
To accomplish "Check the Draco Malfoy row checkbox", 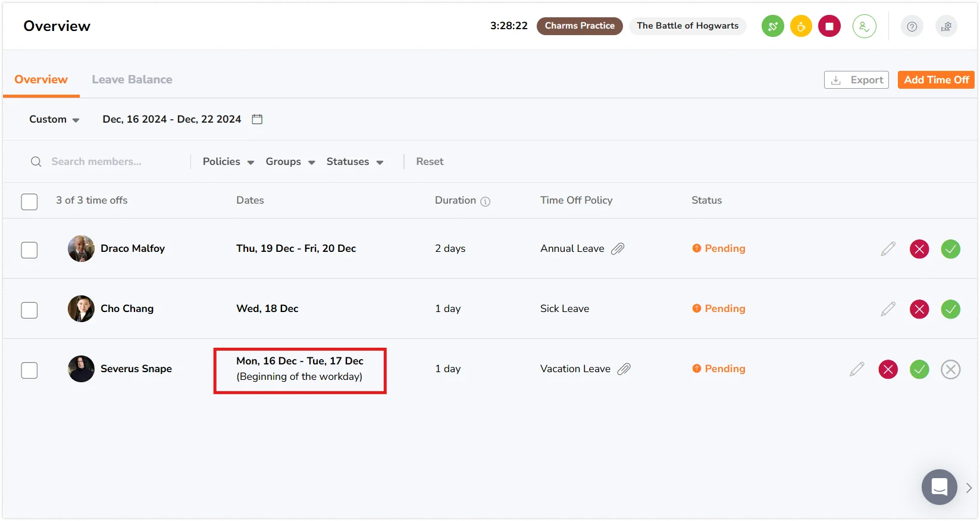I will (x=29, y=249).
